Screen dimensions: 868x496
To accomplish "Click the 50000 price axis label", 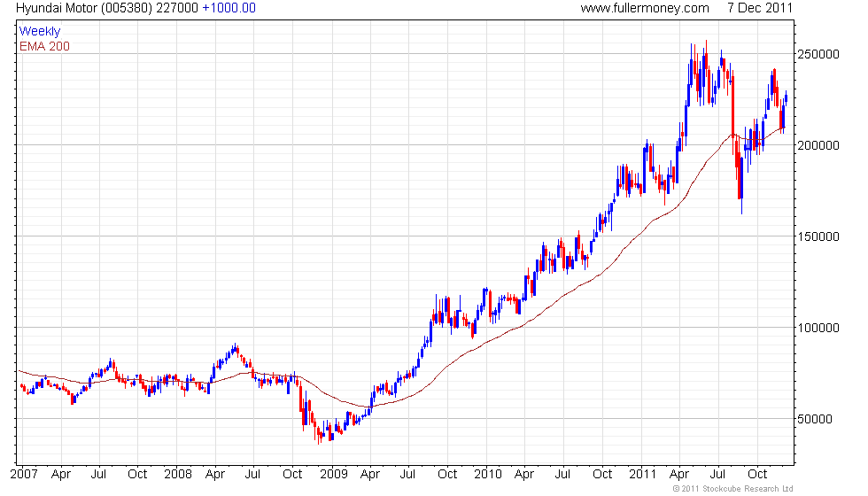I will pyautogui.click(x=814, y=419).
